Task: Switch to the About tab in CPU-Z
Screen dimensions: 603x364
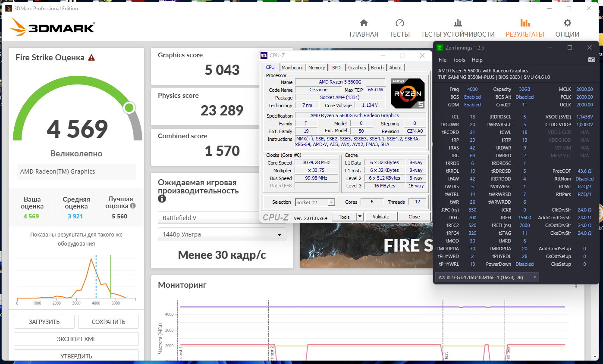Action: (x=396, y=68)
